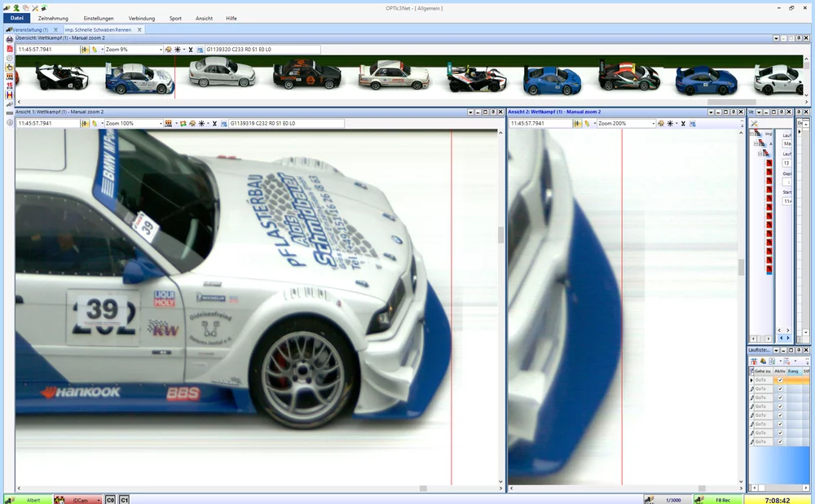Viewport: 815px width, 504px height.
Task: Click the Ansicht 1 horizontal scrollbar thumb
Action: point(423,489)
